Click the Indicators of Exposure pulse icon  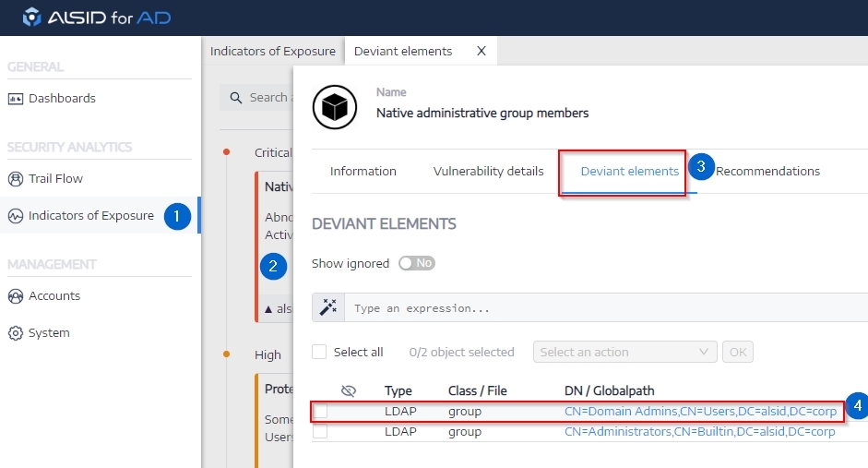coord(16,216)
